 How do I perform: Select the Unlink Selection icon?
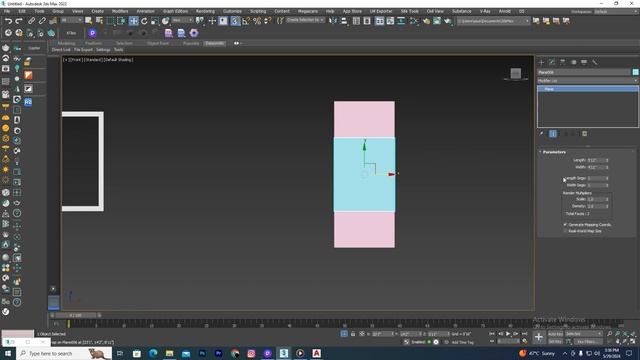point(42,20)
